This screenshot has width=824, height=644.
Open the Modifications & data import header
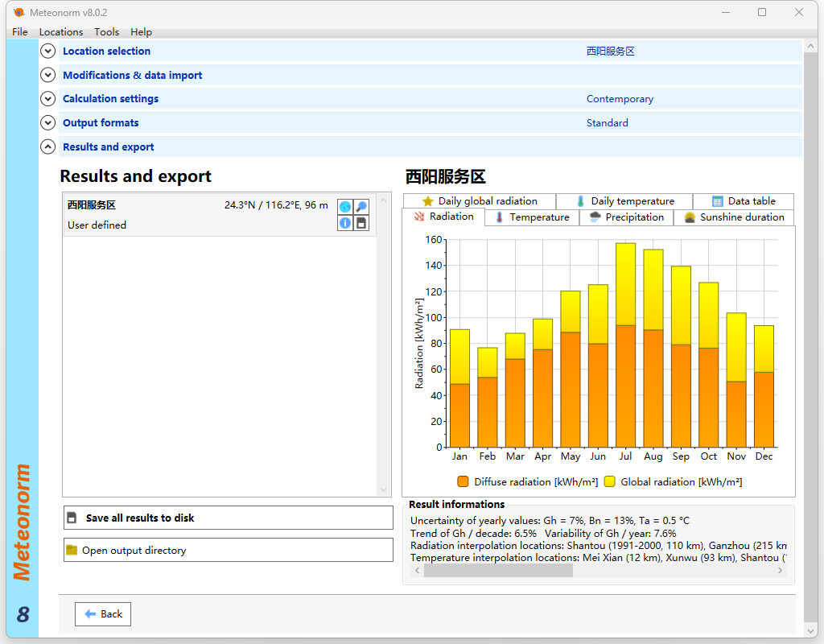(133, 75)
